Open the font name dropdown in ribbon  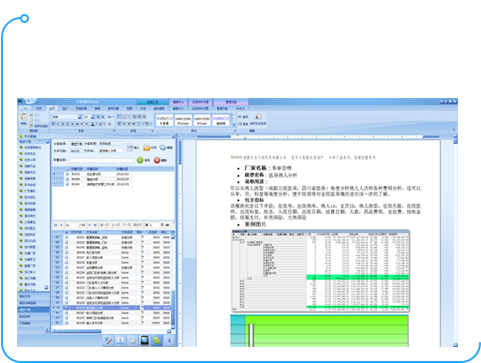point(79,117)
